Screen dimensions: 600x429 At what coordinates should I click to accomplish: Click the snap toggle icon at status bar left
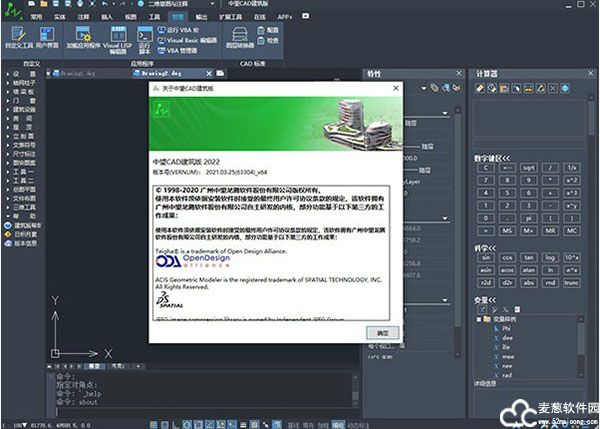point(165,424)
